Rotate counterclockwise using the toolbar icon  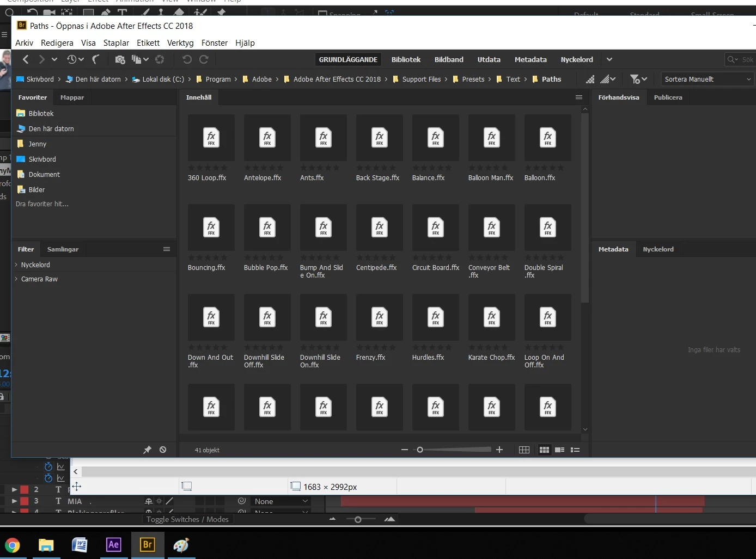[x=187, y=59]
